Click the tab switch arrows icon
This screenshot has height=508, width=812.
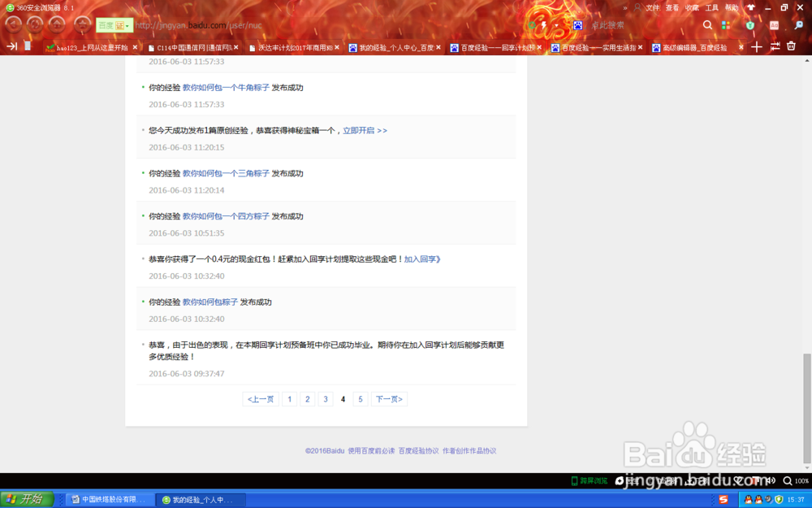click(775, 46)
